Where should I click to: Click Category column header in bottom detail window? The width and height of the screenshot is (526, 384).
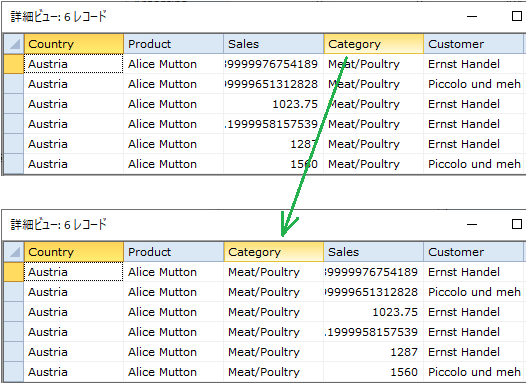[274, 252]
